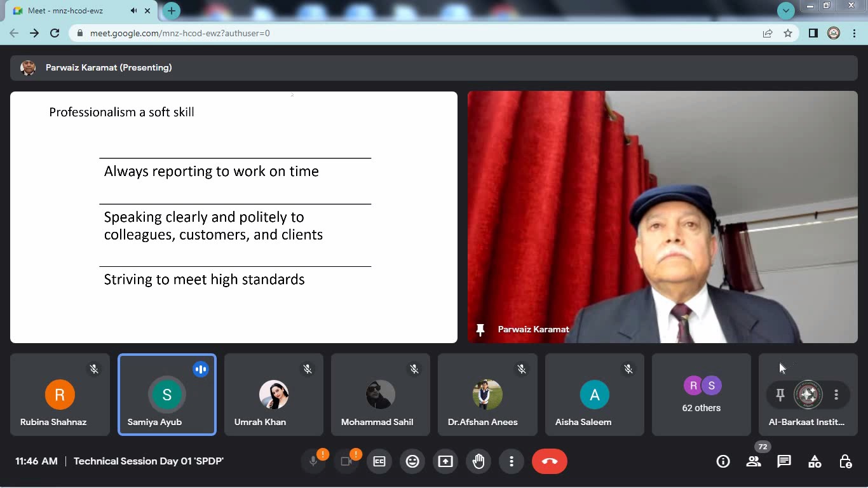
Task: Click the Present now screen share icon
Action: tap(445, 461)
